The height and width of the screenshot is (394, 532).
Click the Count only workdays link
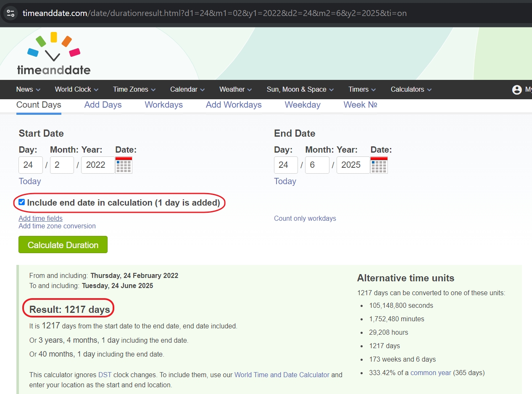[x=305, y=218]
